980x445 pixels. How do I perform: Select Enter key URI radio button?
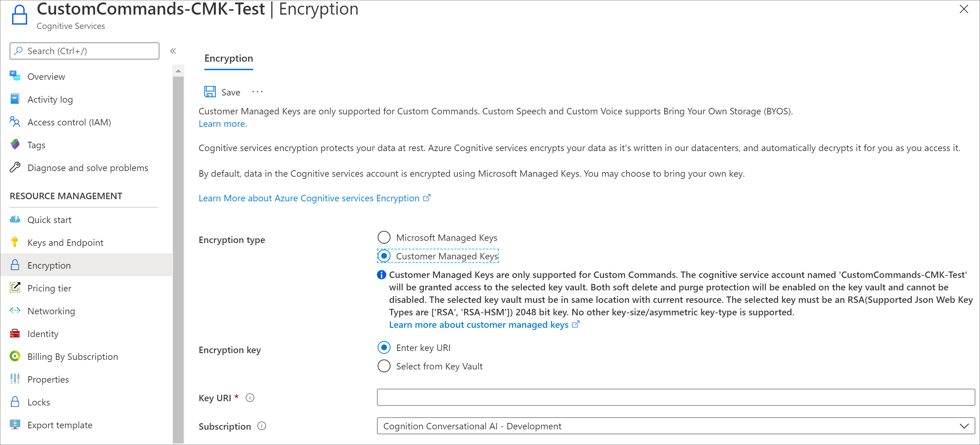click(x=383, y=348)
